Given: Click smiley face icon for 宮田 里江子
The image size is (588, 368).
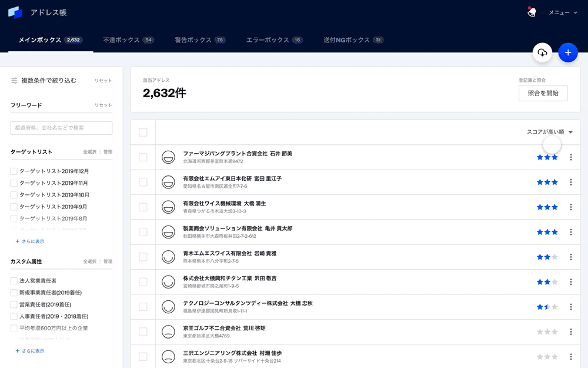Looking at the screenshot, I should (x=168, y=182).
